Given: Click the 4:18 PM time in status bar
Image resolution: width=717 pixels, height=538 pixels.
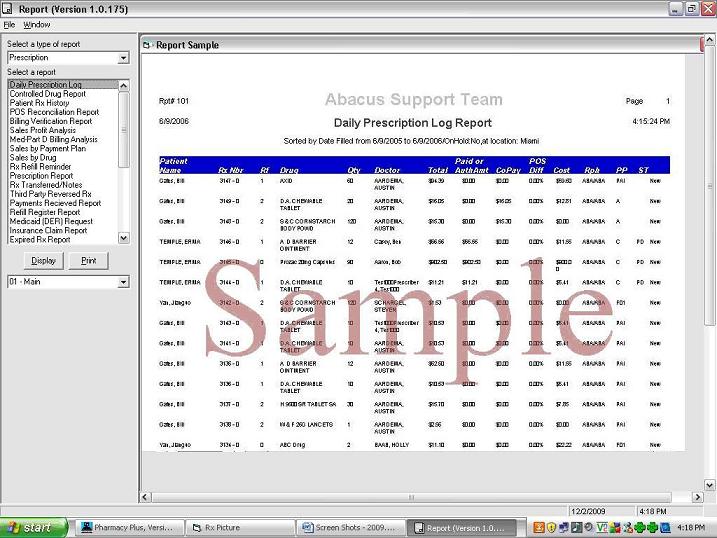Looking at the screenshot, I should pyautogui.click(x=653, y=511).
